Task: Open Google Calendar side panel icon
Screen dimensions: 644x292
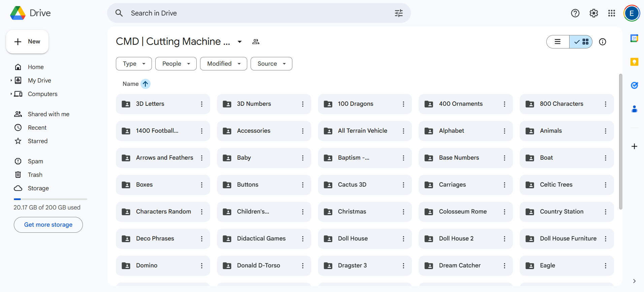Action: (x=634, y=38)
